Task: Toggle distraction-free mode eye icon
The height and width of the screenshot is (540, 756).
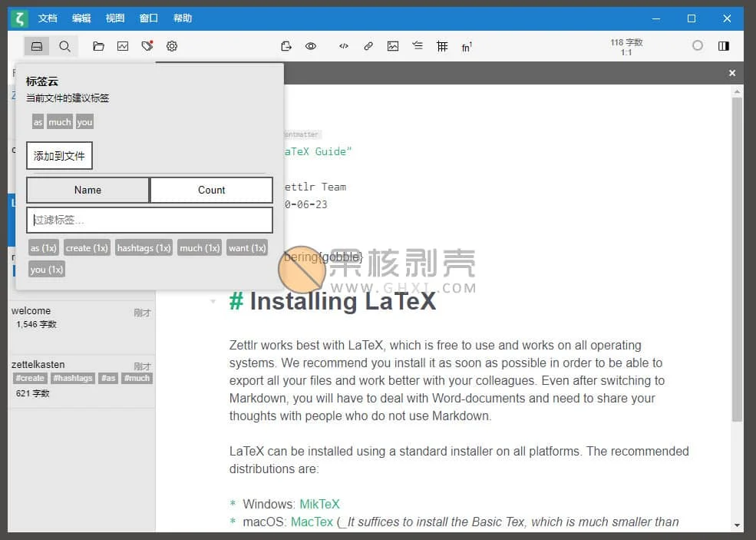Action: tap(311, 46)
